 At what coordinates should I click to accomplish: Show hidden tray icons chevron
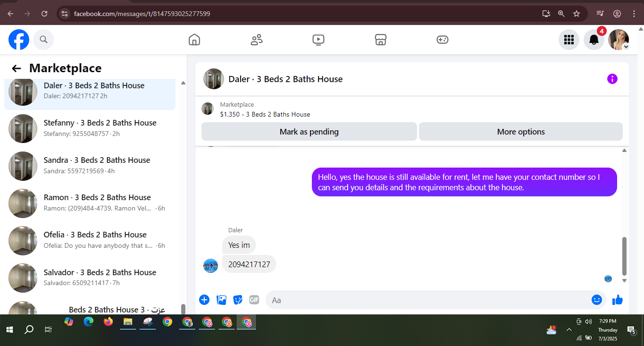click(x=569, y=329)
